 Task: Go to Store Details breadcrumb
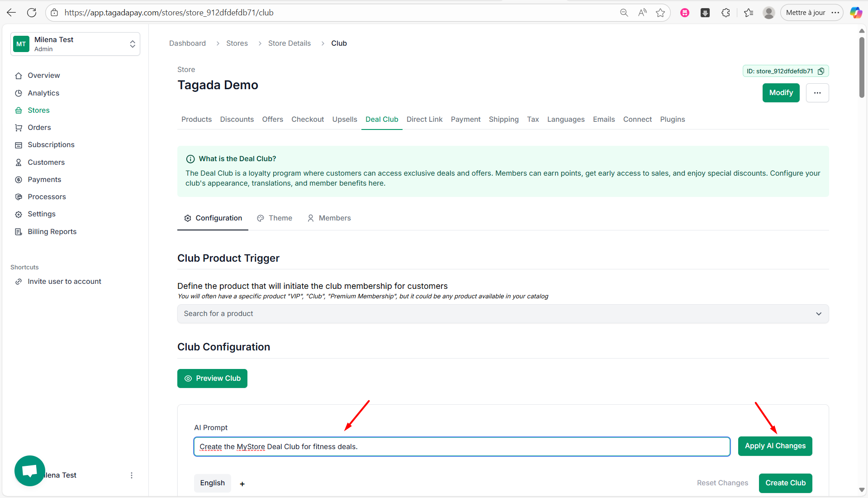tap(289, 43)
